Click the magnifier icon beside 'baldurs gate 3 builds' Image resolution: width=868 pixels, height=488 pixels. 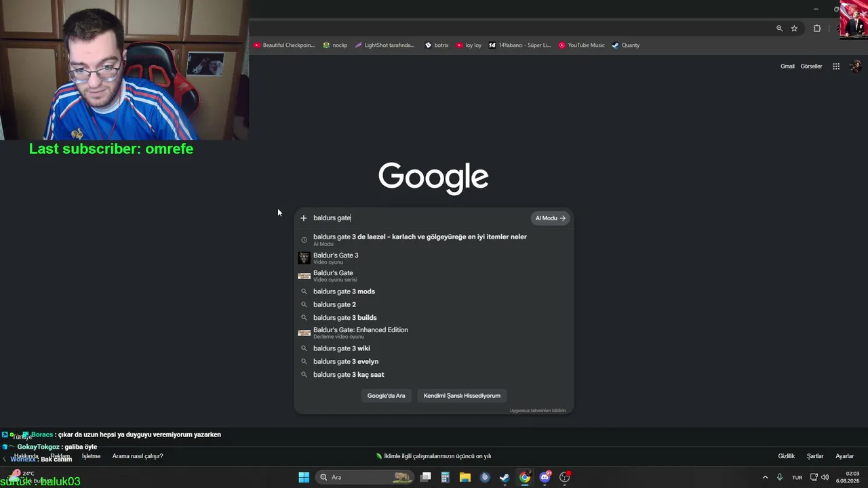coord(304,318)
